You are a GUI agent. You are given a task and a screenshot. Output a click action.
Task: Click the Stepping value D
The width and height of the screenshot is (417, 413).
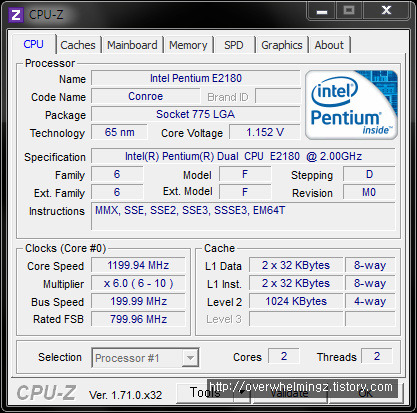[x=369, y=174]
